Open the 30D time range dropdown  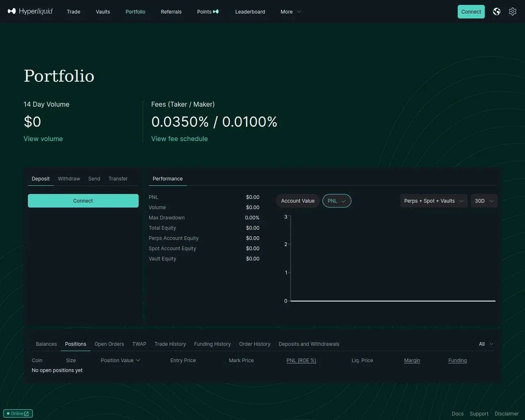pyautogui.click(x=484, y=201)
